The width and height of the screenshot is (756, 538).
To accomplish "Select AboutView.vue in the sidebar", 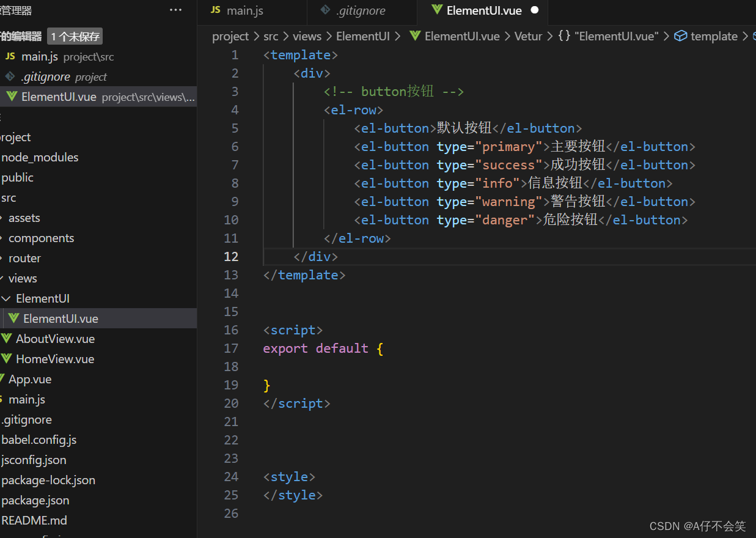I will (x=48, y=338).
